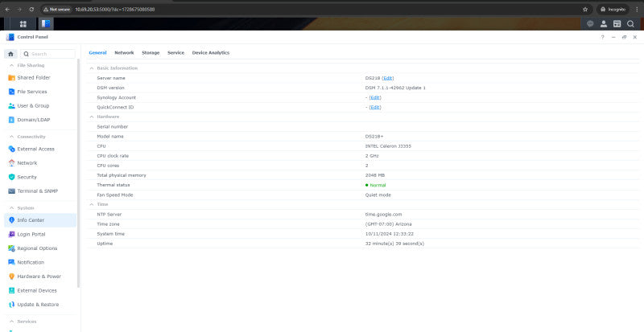Open the External Devices icon
The width and height of the screenshot is (644, 332).
click(x=11, y=290)
